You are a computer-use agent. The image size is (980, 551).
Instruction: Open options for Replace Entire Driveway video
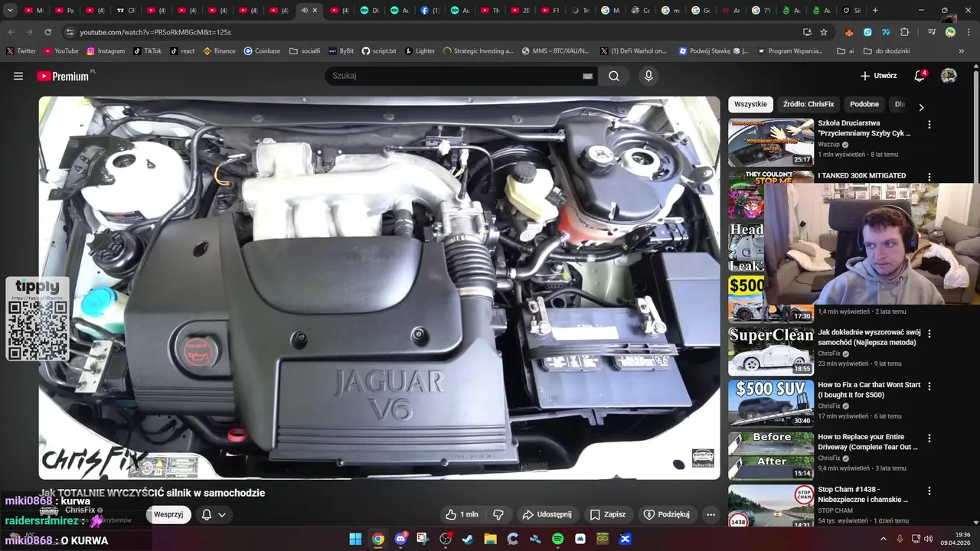point(929,439)
